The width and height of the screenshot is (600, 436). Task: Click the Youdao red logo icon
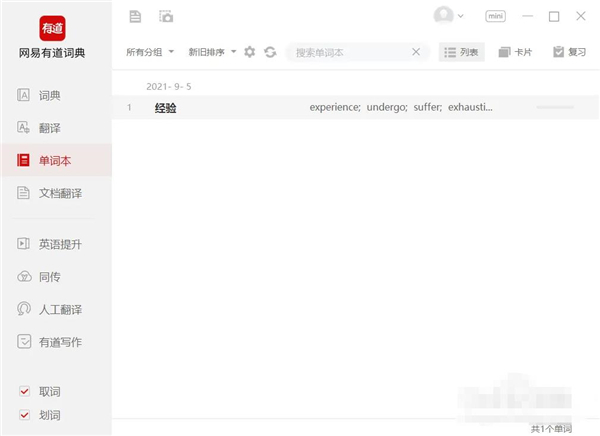[52, 28]
